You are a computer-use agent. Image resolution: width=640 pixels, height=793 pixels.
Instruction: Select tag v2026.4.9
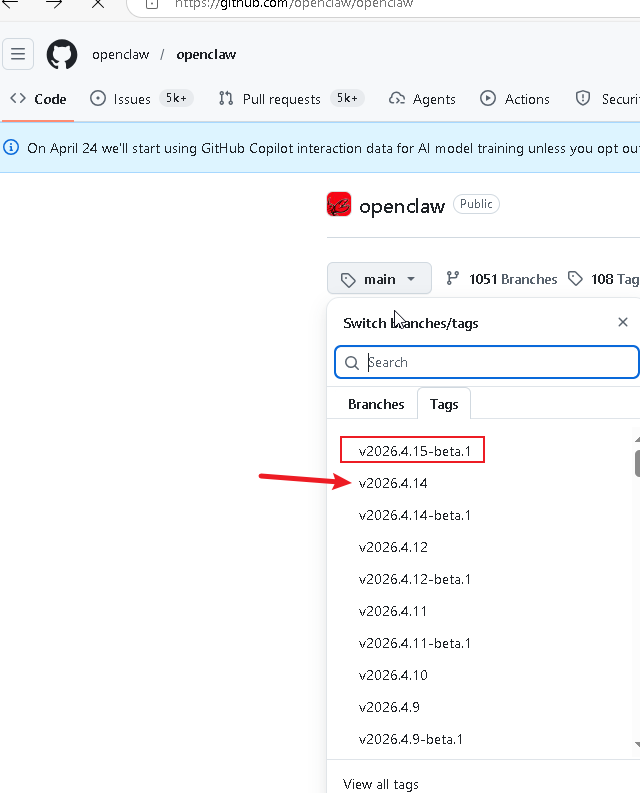click(389, 707)
